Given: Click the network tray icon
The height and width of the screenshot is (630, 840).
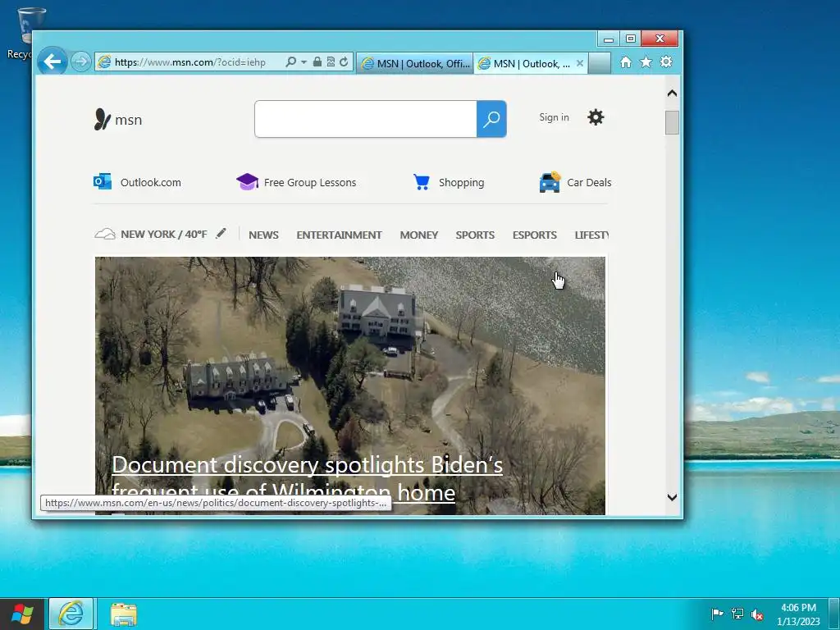Looking at the screenshot, I should coord(737,614).
